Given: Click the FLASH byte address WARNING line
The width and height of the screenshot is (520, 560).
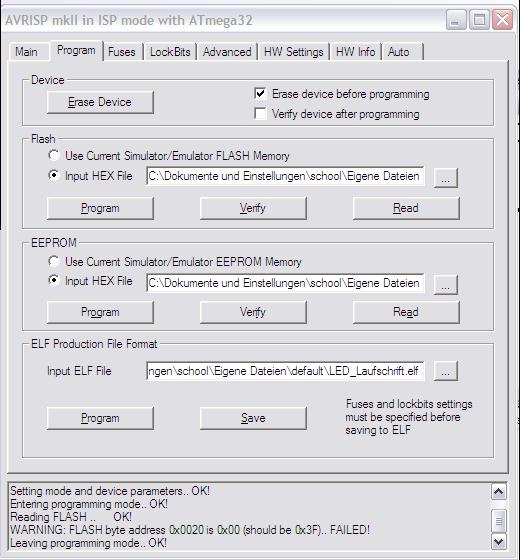Looking at the screenshot, I should 190,530.
